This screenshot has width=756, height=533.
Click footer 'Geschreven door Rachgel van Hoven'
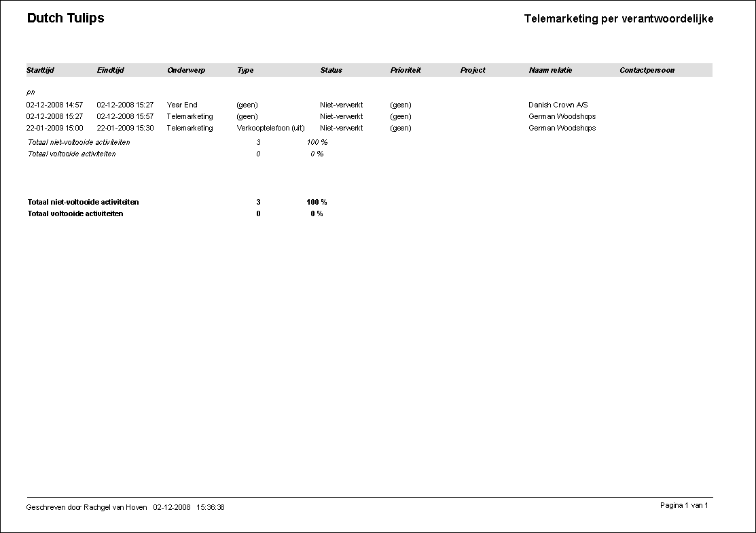coord(86,507)
